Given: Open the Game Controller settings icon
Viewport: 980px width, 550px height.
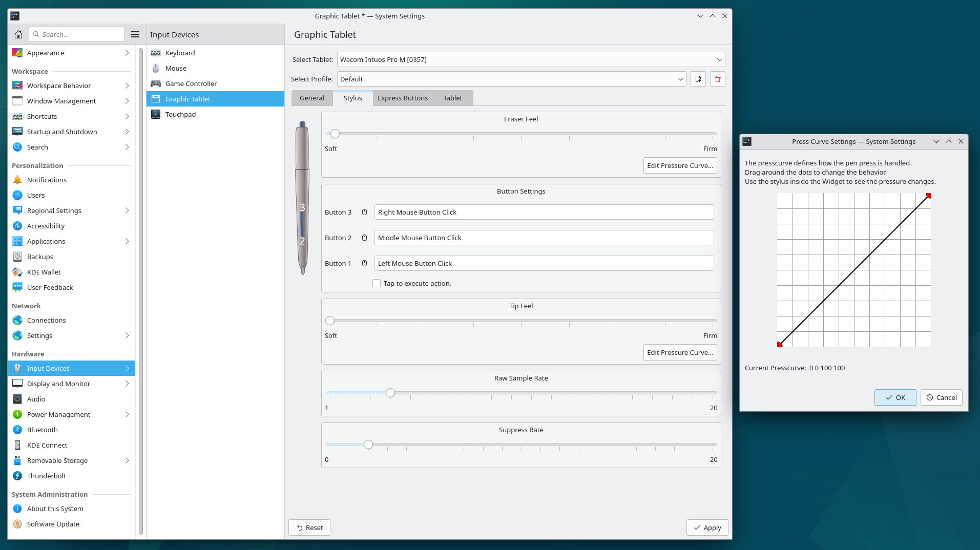Looking at the screenshot, I should [x=156, y=83].
